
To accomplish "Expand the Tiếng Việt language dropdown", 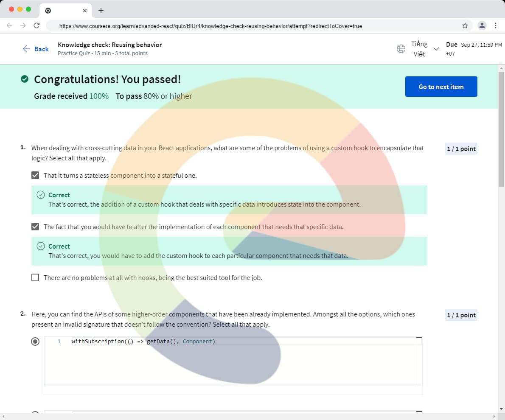I will (x=435, y=49).
